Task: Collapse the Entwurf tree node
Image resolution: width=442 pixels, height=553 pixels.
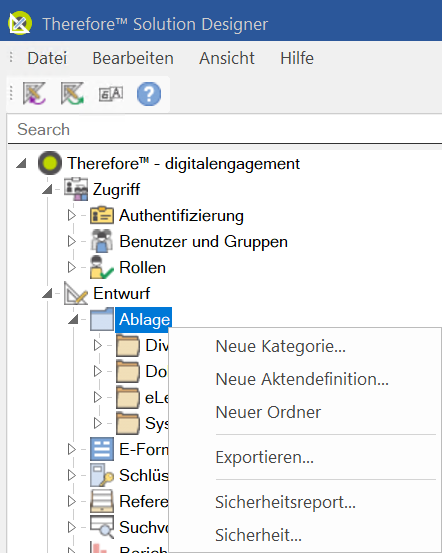Action: point(47,293)
